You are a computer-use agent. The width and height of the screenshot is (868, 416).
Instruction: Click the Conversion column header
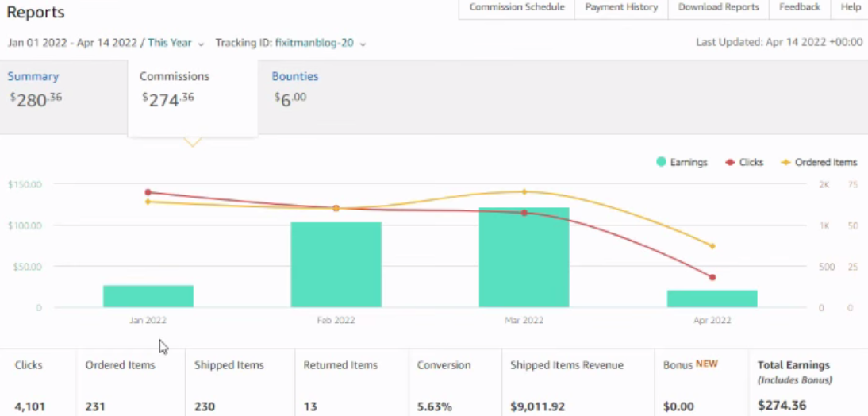[x=444, y=365]
